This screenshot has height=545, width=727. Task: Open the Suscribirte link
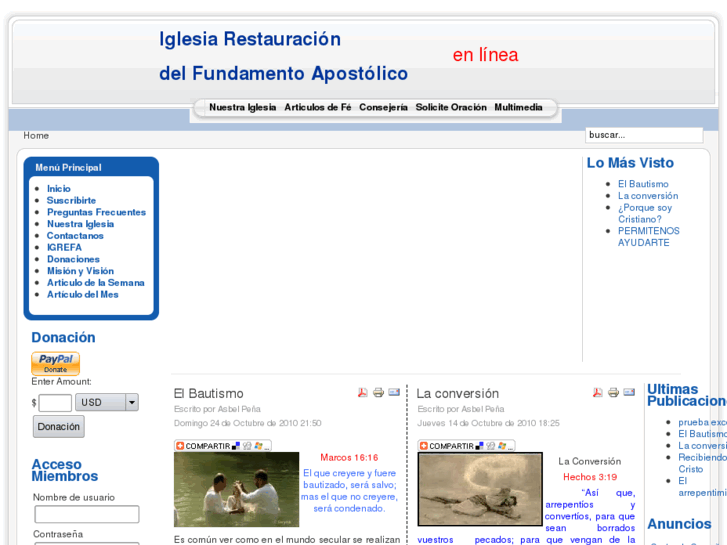[71, 200]
